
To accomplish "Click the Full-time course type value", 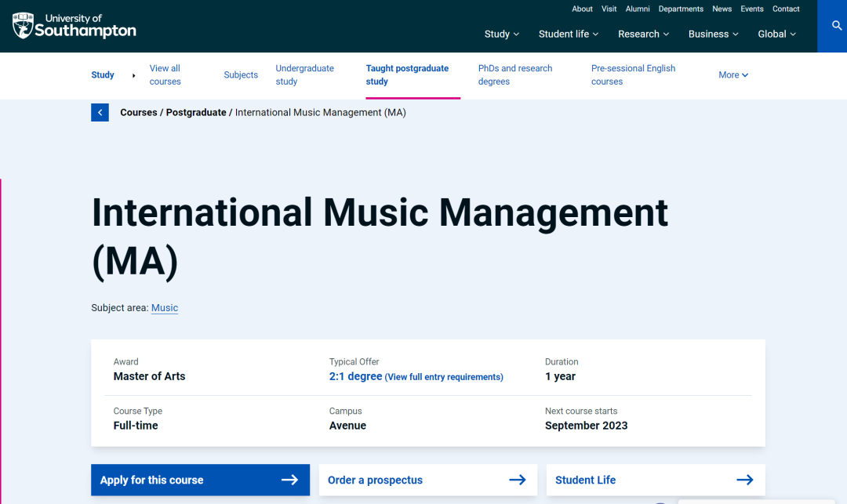I will tap(136, 425).
